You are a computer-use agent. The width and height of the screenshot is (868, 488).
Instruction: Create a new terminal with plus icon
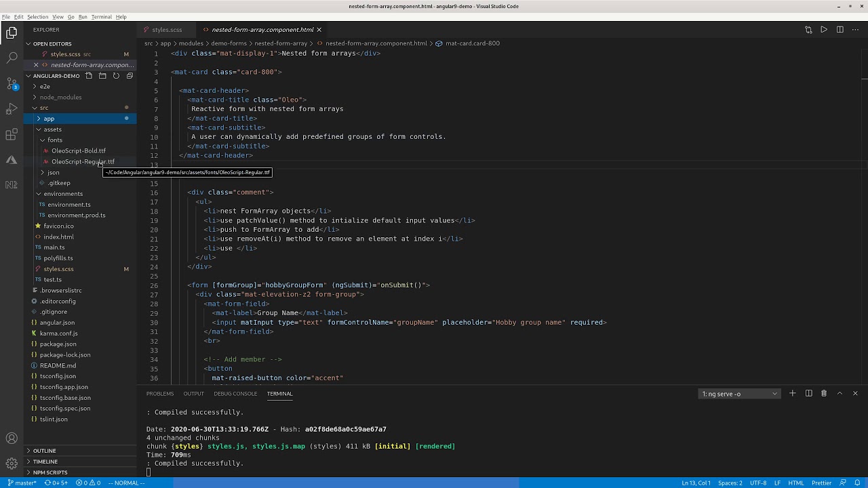(792, 394)
